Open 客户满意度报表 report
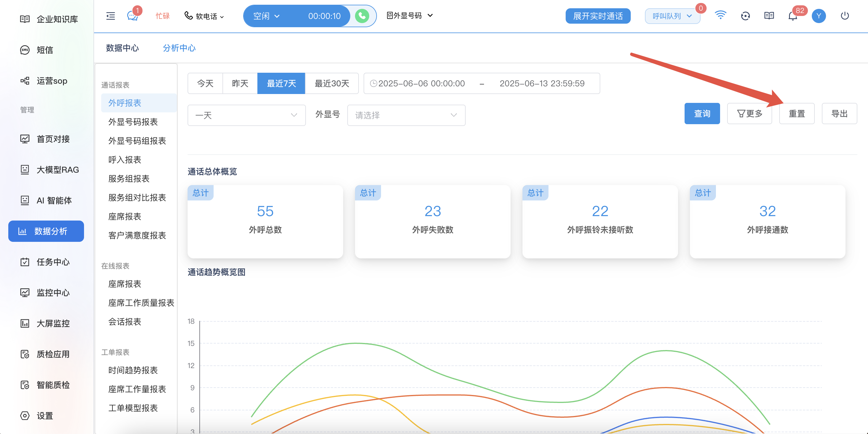Screen dimensions: 868x434 (137, 235)
